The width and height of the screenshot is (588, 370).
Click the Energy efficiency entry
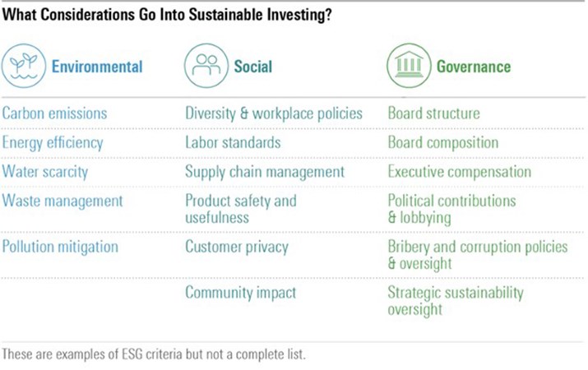pyautogui.click(x=53, y=143)
